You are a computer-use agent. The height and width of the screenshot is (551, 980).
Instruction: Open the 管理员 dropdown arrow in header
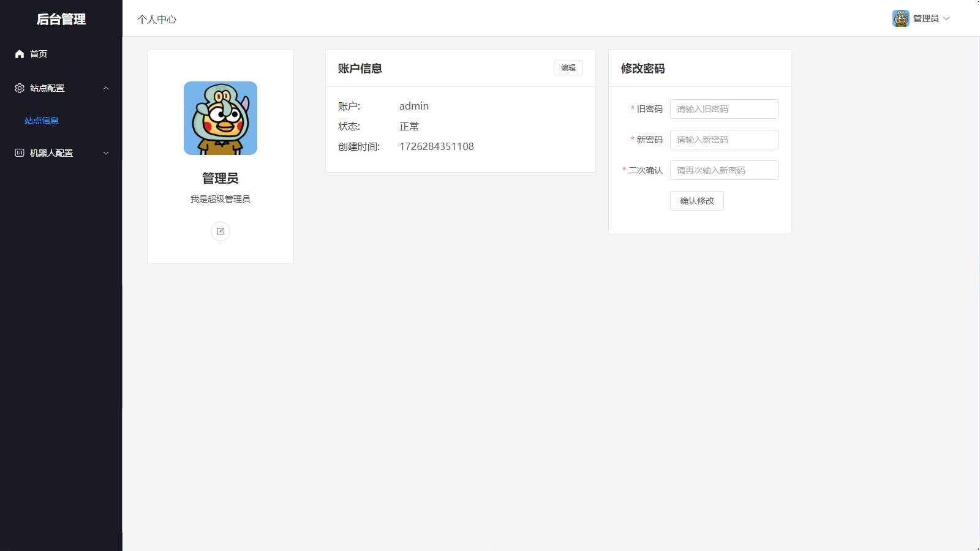(946, 18)
